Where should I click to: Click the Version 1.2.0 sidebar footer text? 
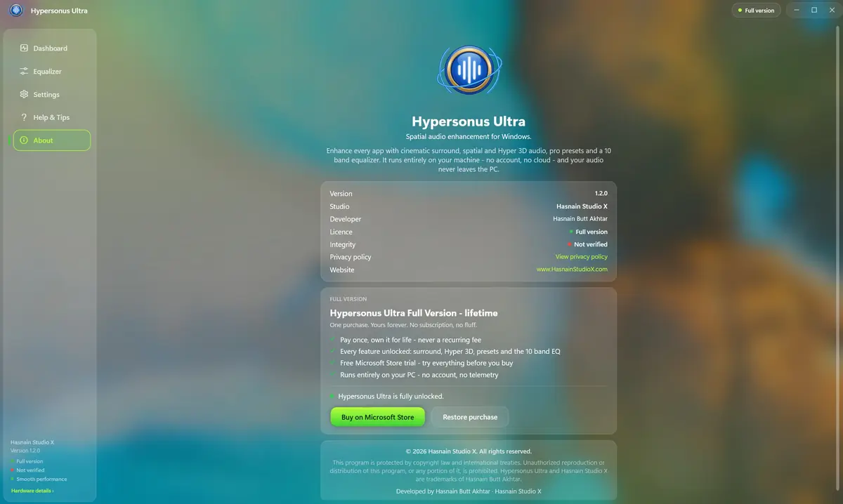tap(25, 451)
